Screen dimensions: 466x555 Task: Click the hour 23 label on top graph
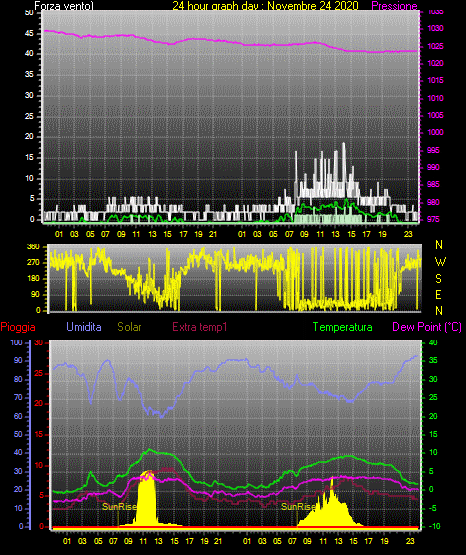point(408,234)
